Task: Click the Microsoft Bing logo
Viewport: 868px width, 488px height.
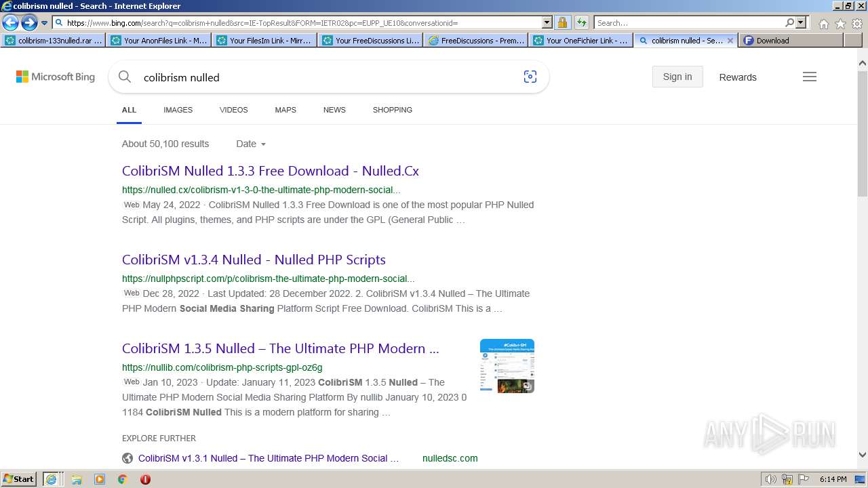Action: [56, 77]
